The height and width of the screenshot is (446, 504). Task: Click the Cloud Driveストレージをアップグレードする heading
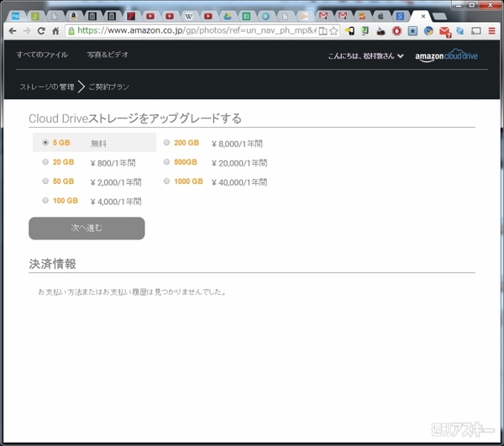tap(135, 118)
